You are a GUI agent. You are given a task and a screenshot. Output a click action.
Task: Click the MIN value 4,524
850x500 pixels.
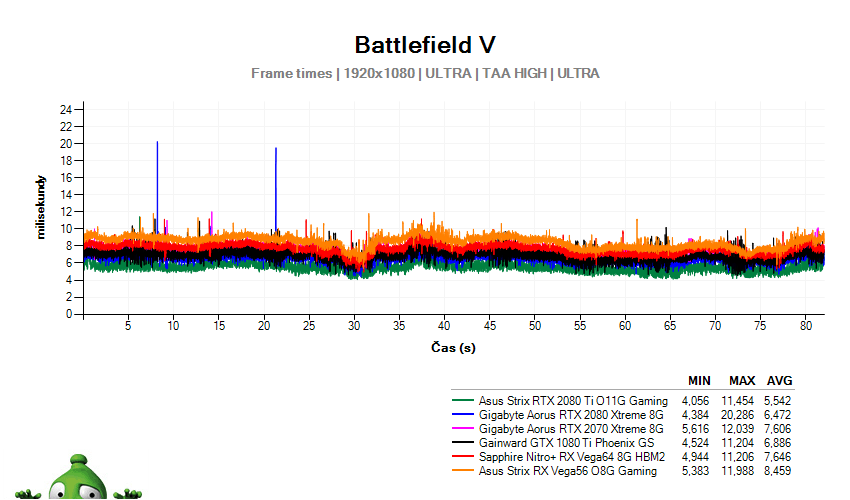695,443
